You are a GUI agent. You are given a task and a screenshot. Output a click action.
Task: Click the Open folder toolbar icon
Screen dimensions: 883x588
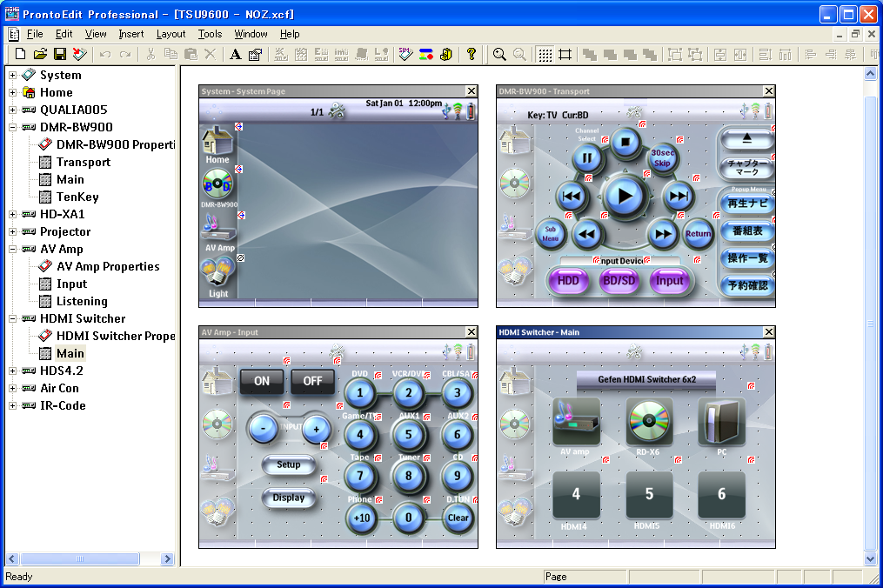40,55
